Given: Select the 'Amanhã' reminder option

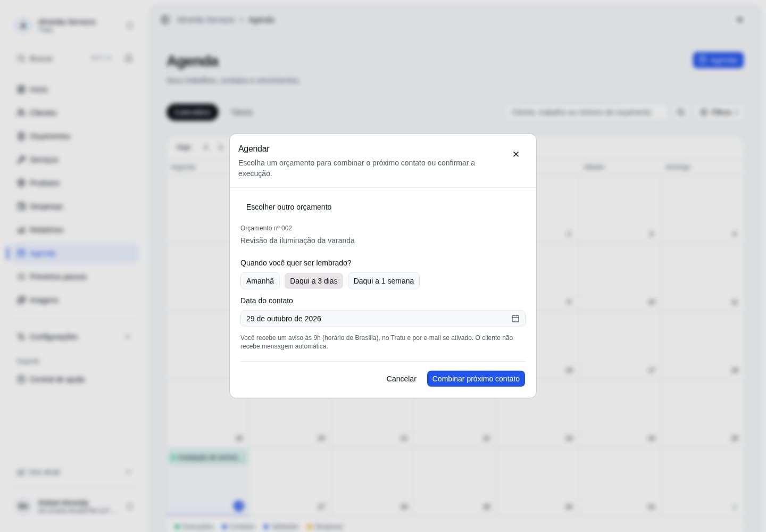Looking at the screenshot, I should point(260,281).
